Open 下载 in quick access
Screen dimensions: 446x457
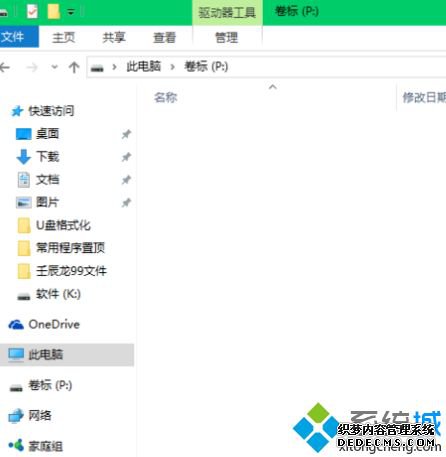click(48, 156)
